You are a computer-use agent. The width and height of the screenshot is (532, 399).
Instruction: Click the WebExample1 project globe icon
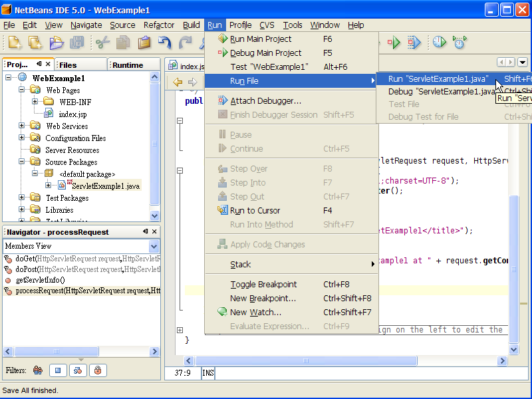23,77
